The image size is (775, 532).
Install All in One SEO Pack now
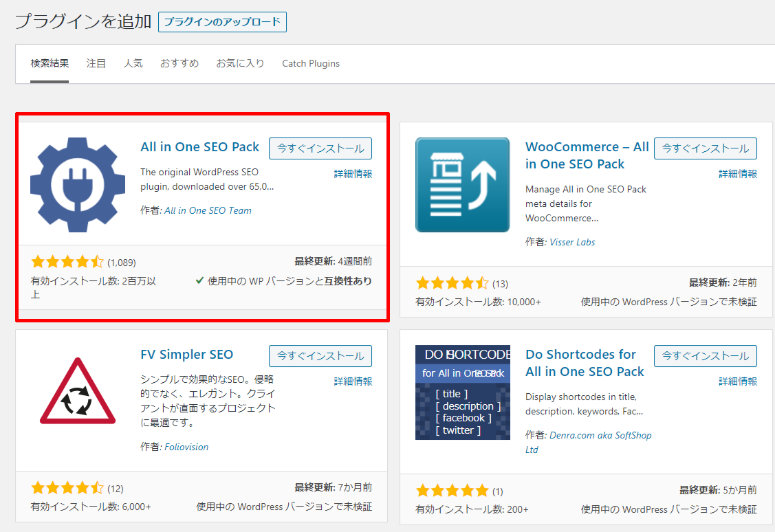click(x=320, y=148)
